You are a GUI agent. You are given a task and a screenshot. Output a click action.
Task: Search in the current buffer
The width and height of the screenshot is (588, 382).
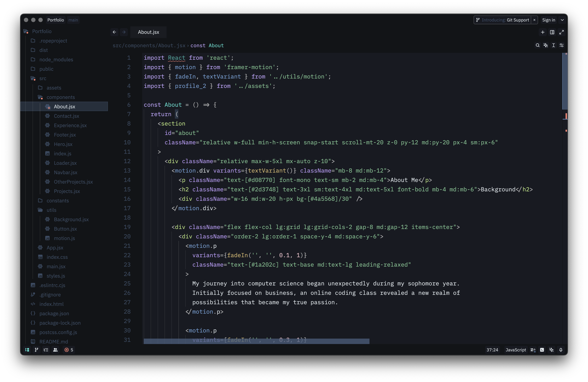tap(537, 45)
